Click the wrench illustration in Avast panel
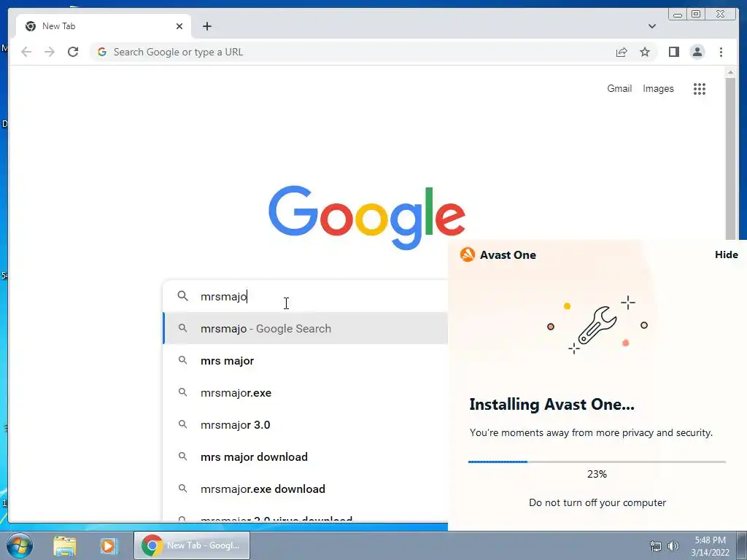 [x=597, y=325]
